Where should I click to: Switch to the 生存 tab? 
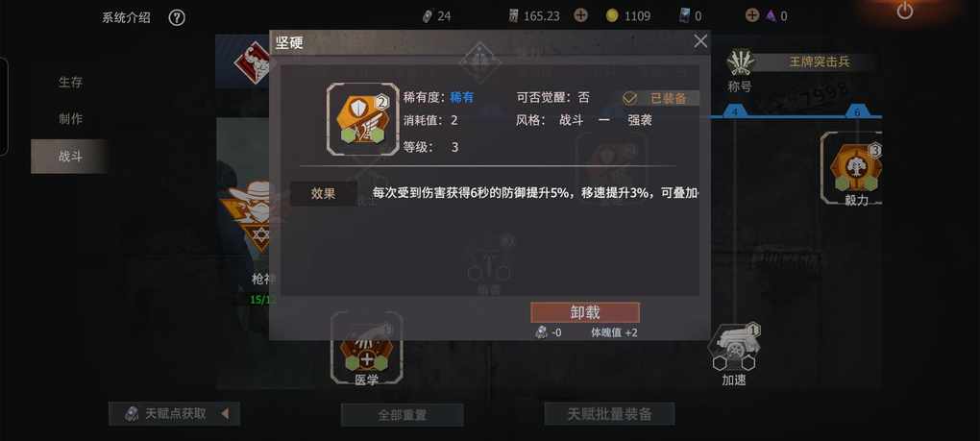[x=70, y=82]
